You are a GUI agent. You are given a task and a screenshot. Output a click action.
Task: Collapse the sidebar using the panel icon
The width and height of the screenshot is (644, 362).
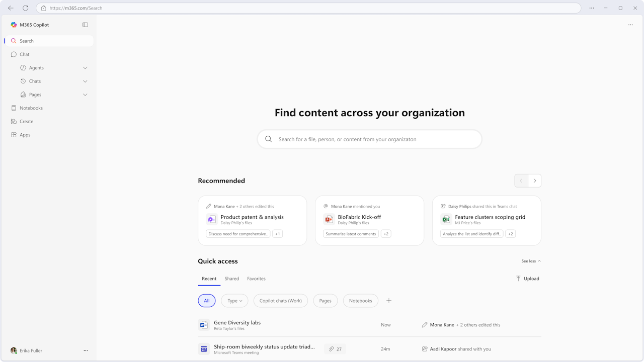(85, 24)
